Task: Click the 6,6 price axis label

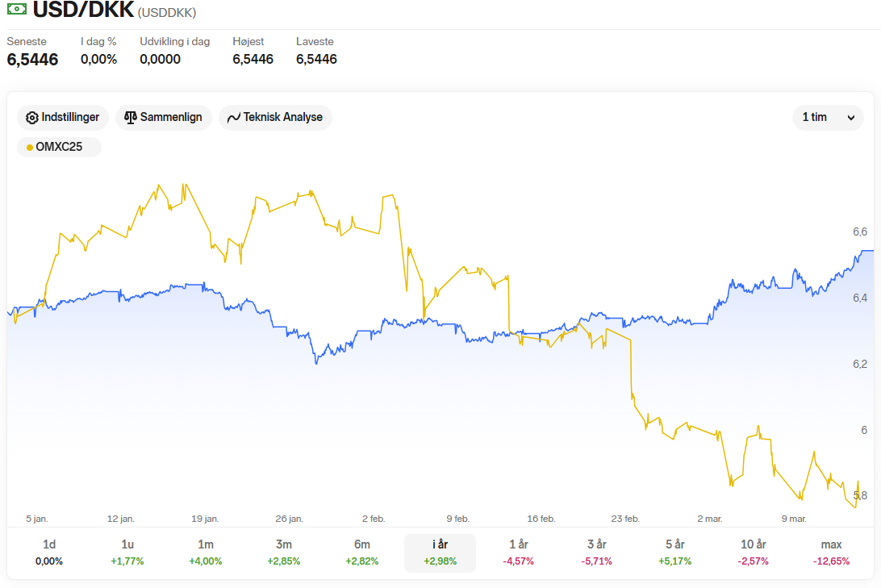Action: pyautogui.click(x=860, y=232)
